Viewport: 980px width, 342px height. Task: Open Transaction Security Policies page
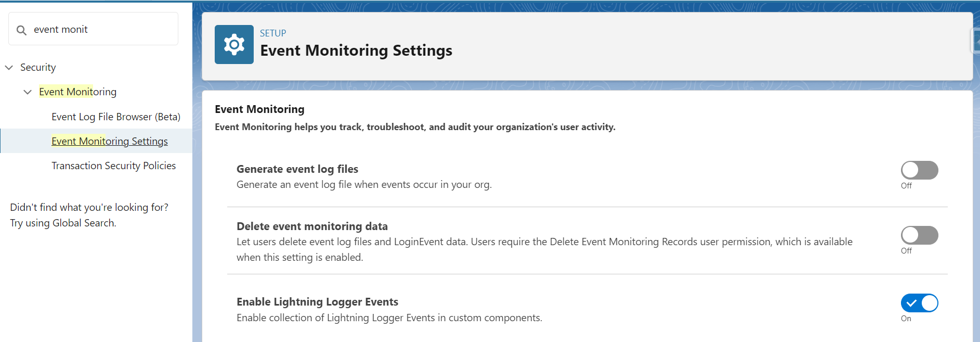tap(114, 166)
